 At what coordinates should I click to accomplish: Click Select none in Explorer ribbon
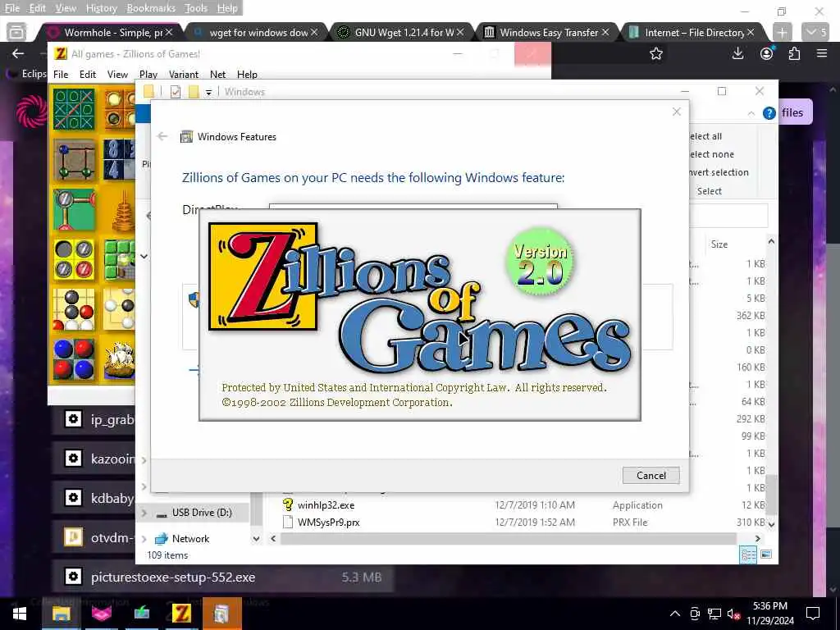coord(712,154)
